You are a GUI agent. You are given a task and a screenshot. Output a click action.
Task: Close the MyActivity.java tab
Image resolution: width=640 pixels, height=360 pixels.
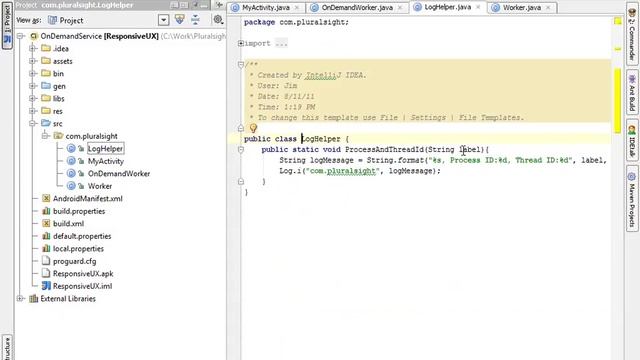pyautogui.click(x=297, y=8)
